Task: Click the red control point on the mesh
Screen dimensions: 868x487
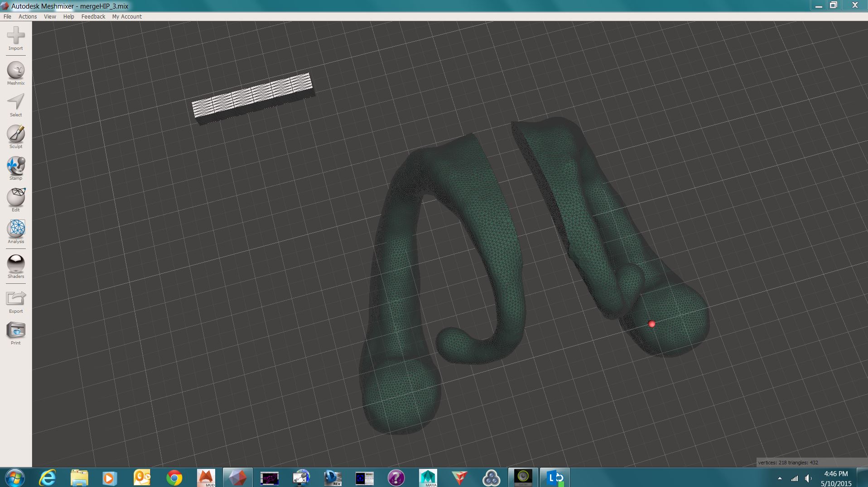Action: click(652, 323)
